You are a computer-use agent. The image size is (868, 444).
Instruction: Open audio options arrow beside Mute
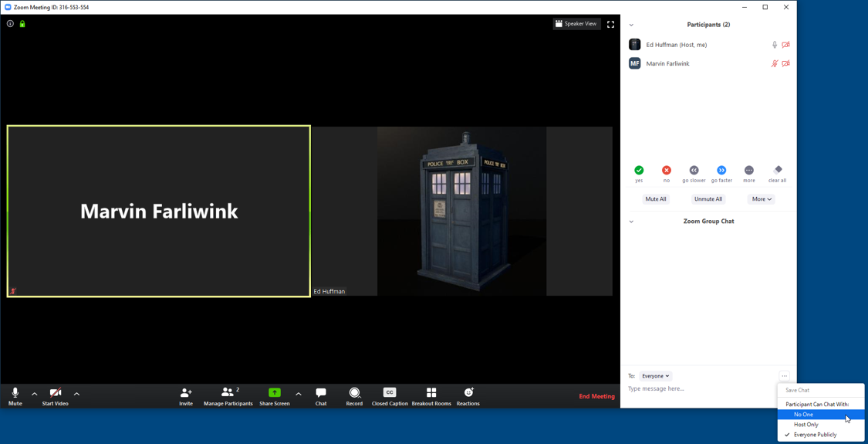[x=34, y=394]
